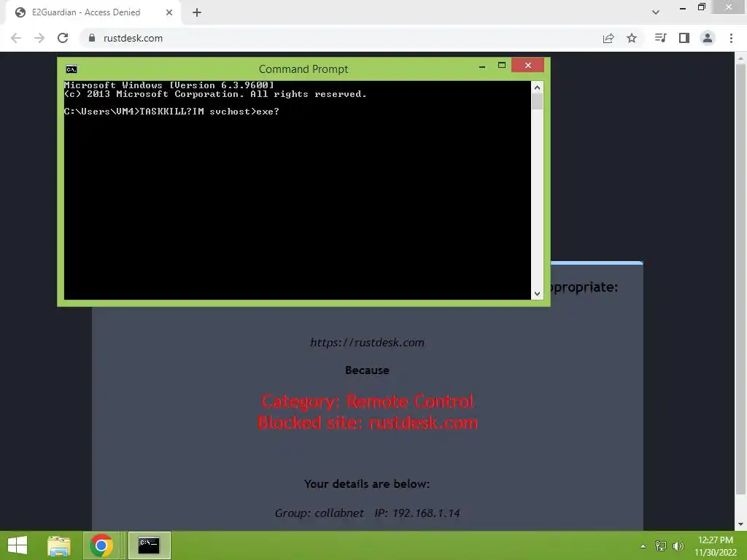Click the browser page vertical scrollbar thumb
Viewport: 747px width, 560px height.
point(741,279)
